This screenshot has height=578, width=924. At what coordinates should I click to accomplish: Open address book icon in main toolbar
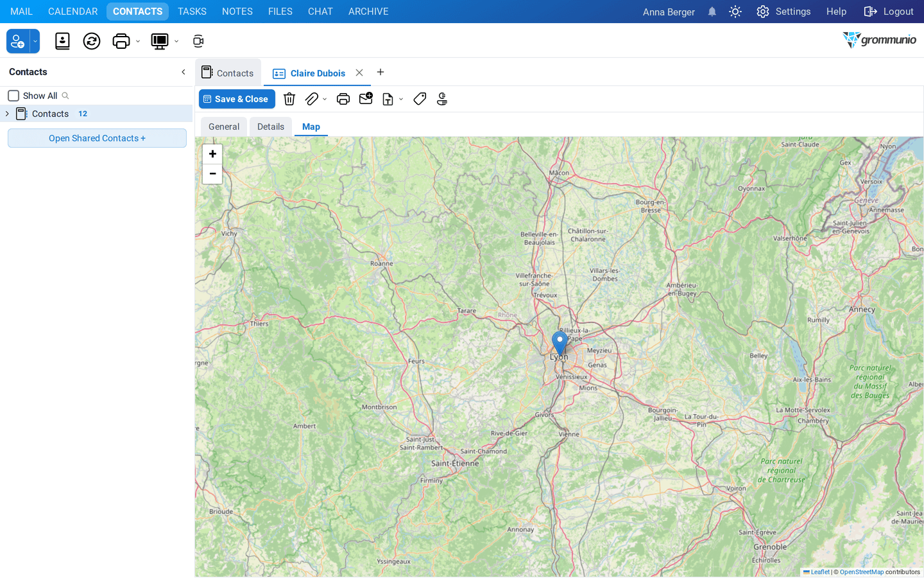[62, 41]
